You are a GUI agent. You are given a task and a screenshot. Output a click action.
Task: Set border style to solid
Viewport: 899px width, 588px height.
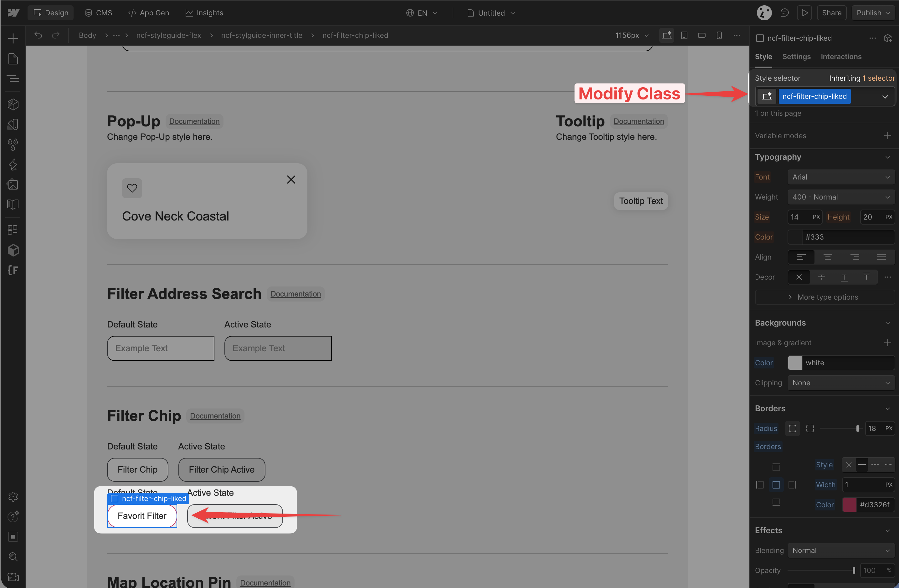click(862, 464)
